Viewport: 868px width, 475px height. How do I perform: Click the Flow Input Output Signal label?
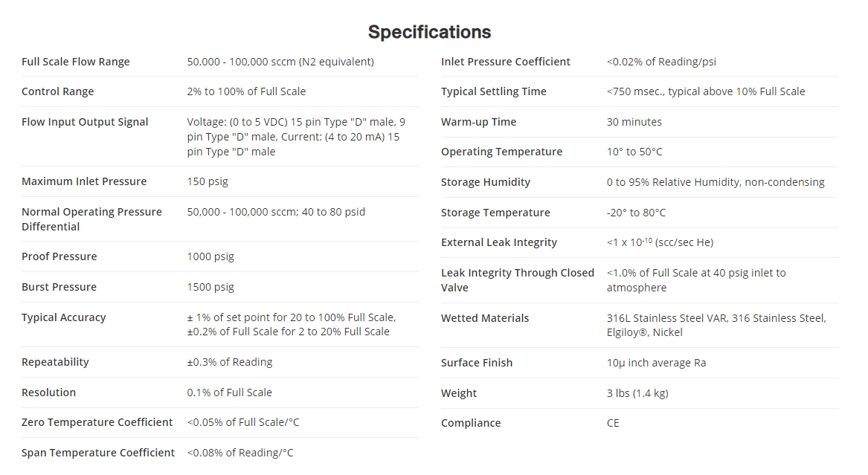pyautogui.click(x=85, y=122)
